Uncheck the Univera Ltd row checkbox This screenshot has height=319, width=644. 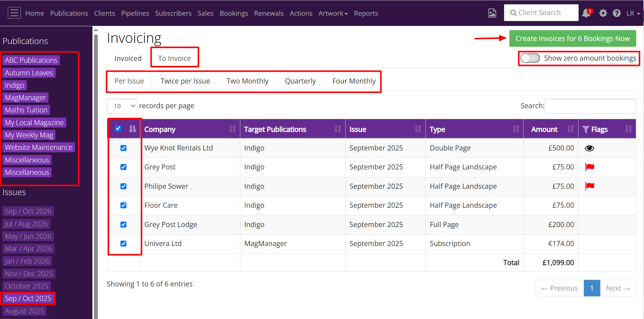123,244
